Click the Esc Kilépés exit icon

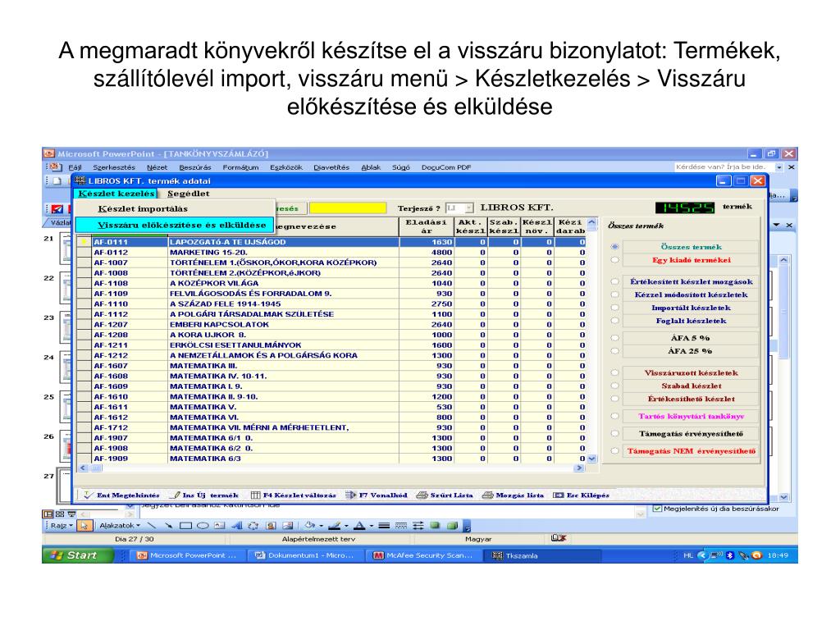pyautogui.click(x=558, y=495)
